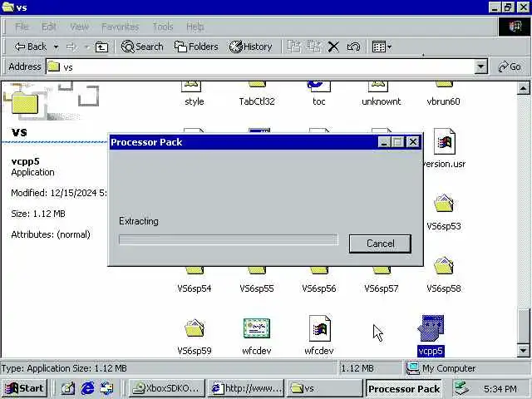Switch to the http://www taskbar button
This screenshot has height=399, width=532.
[246, 388]
